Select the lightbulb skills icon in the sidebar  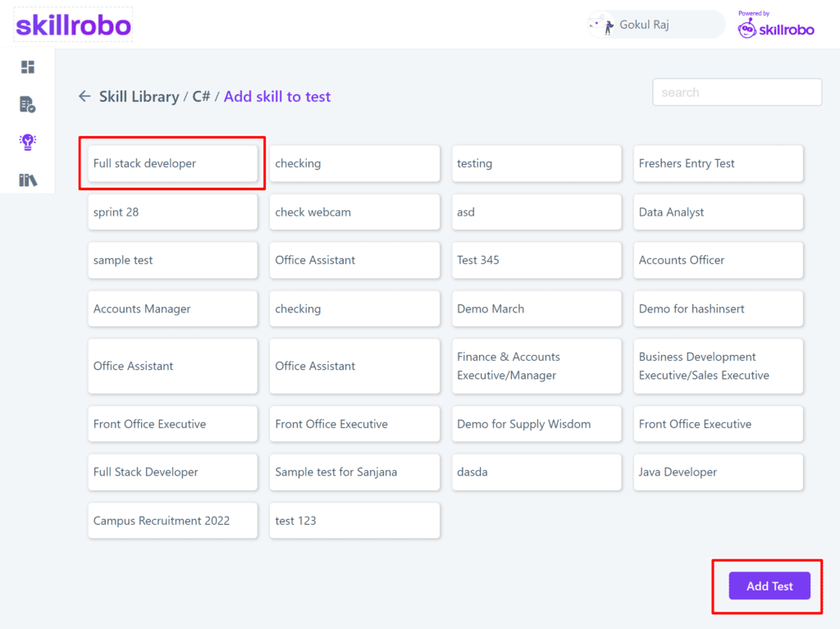pyautogui.click(x=28, y=142)
